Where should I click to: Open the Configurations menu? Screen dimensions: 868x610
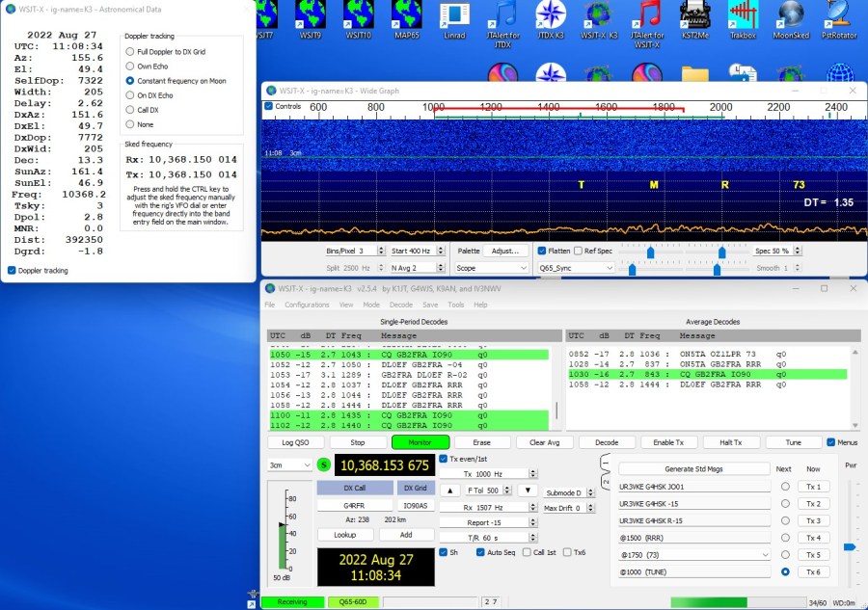(x=307, y=305)
